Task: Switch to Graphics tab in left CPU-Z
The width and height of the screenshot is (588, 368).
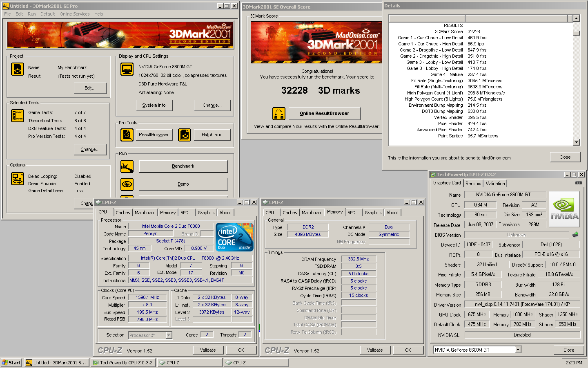Action: click(206, 213)
